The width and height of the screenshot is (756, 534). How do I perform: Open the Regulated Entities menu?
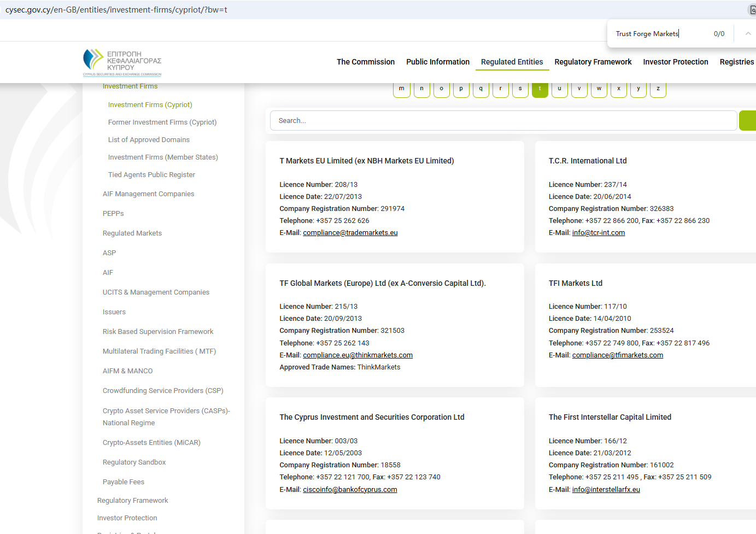coord(512,62)
